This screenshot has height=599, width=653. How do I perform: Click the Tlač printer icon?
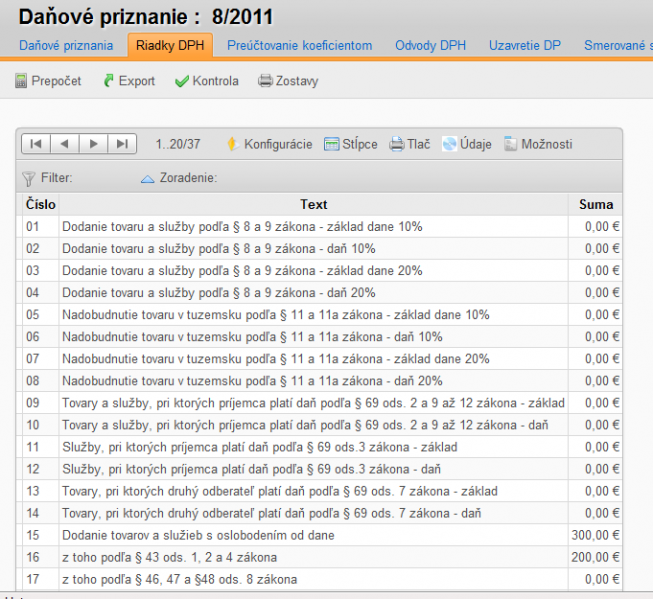[396, 144]
